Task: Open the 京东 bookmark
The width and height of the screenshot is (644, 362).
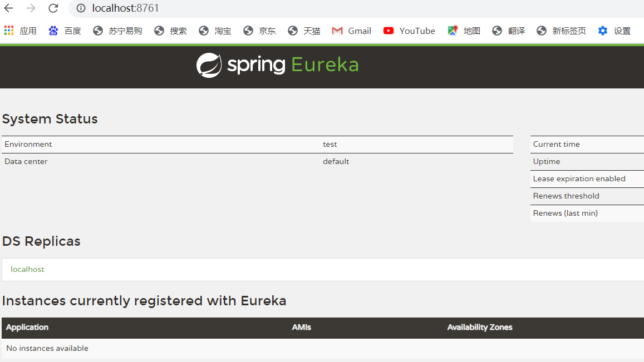Action: coord(259,31)
